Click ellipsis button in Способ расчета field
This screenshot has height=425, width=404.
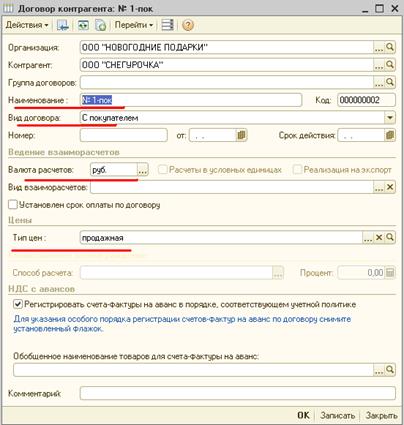point(278,273)
